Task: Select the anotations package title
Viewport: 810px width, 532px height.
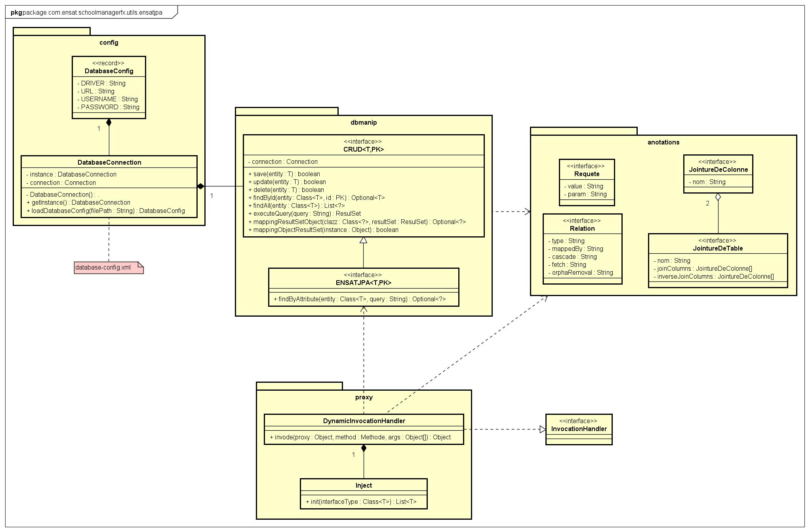Action: click(663, 142)
